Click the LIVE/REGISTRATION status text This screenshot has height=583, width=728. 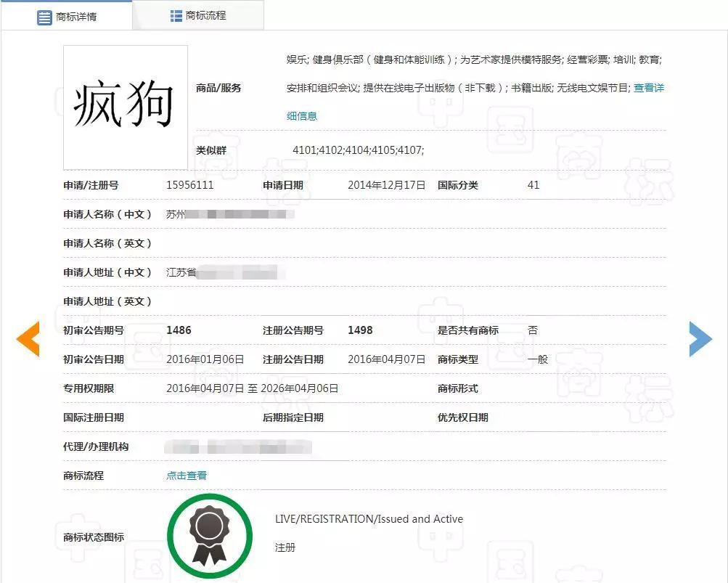point(369,519)
